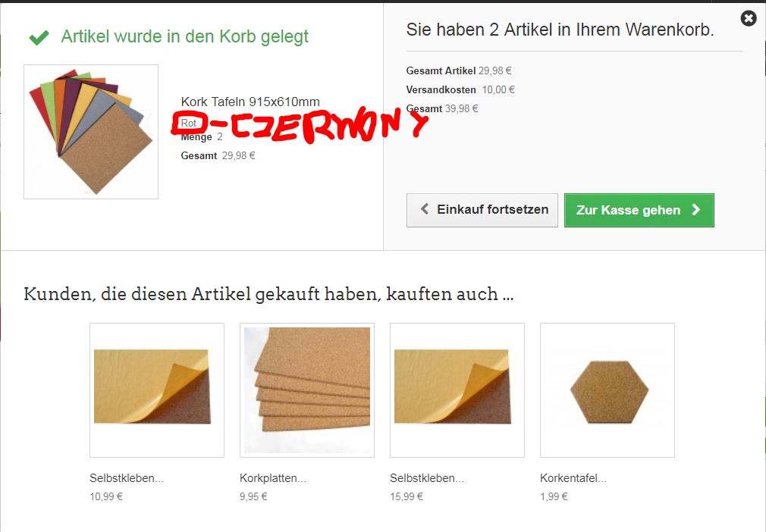Click the 1,99 € price under Korkentafel
Screen dimensions: 766x532
(x=554, y=497)
